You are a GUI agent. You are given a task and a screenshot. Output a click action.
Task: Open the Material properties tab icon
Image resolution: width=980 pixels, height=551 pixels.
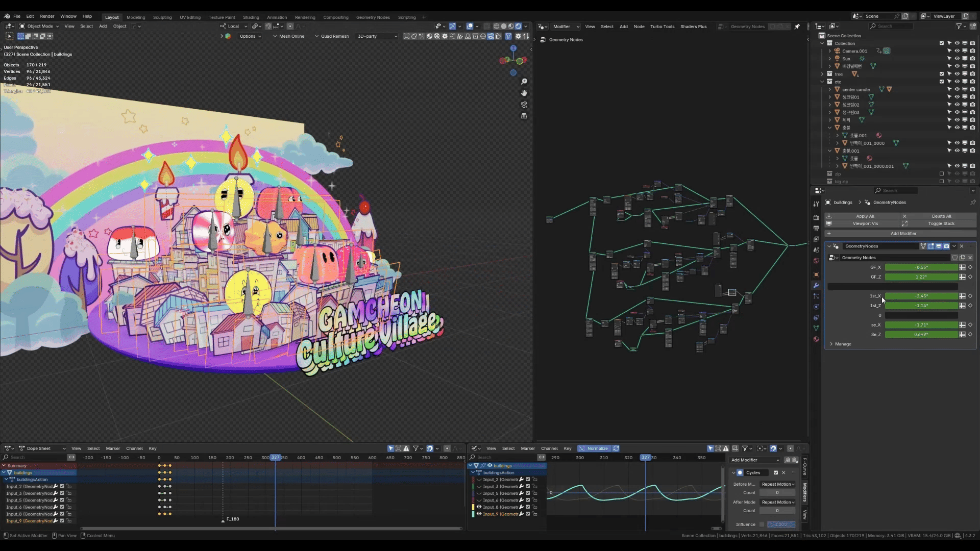point(816,339)
